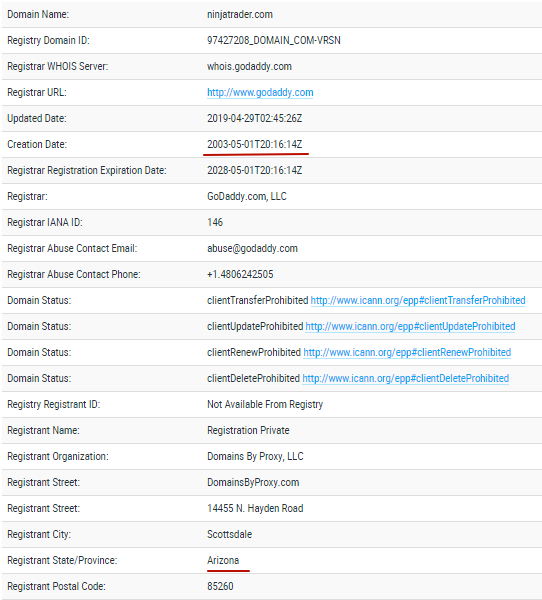Click the Registrar IANA ID label

tap(45, 222)
